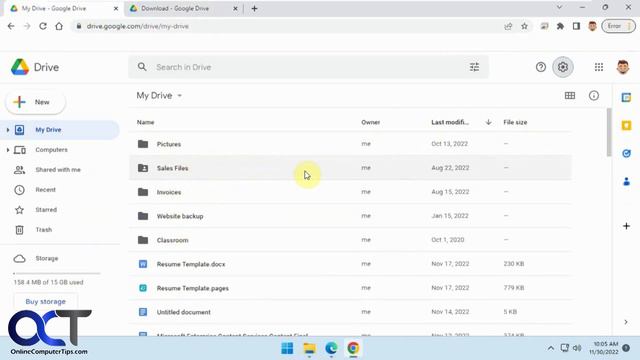The image size is (640, 360).
Task: Select Resume Template.pages file
Action: click(350, 288)
